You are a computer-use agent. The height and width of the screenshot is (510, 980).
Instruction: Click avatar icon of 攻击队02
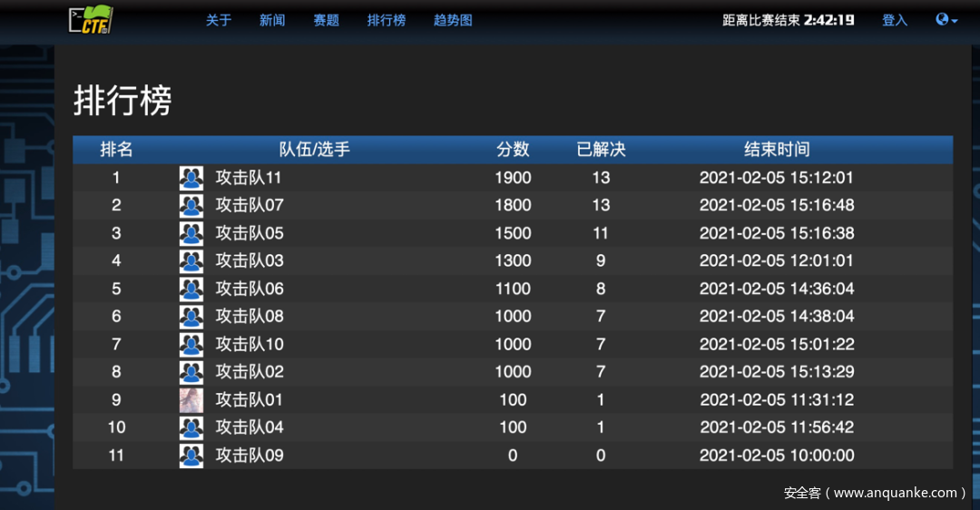click(x=191, y=372)
